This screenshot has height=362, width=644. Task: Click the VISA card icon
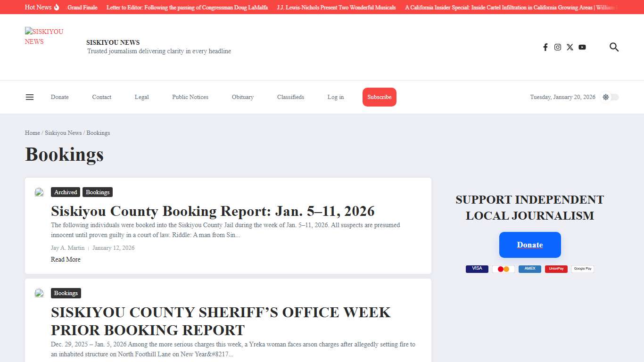point(477,268)
